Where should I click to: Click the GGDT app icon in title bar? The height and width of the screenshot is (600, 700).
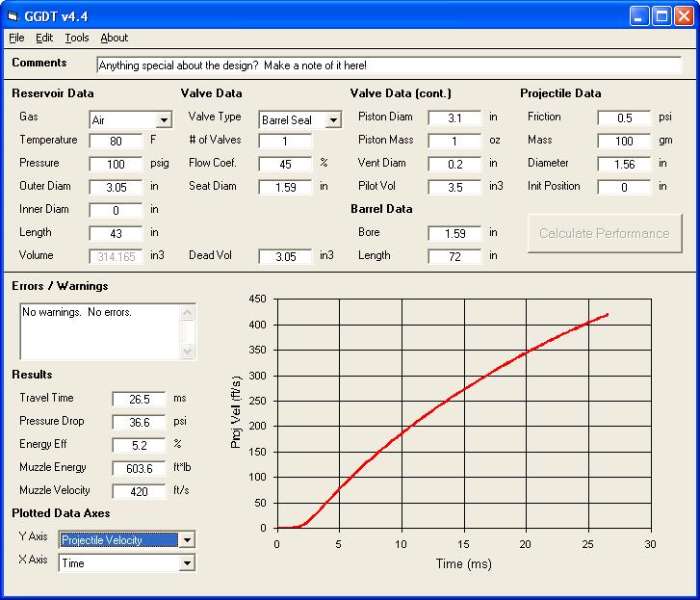[x=13, y=15]
